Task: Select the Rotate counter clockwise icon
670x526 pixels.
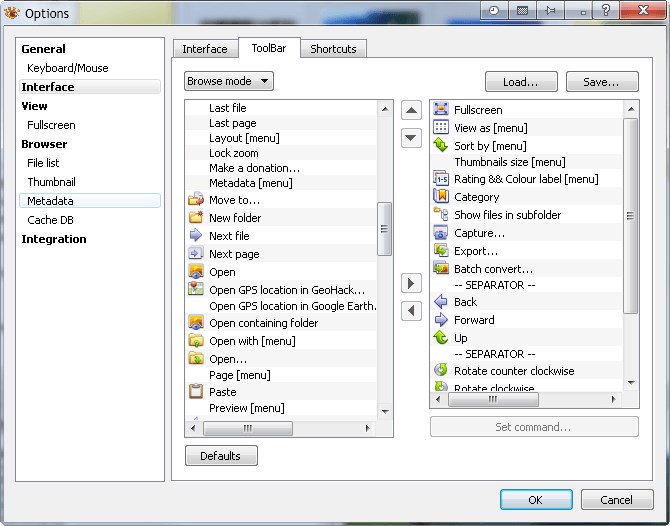Action: click(441, 370)
